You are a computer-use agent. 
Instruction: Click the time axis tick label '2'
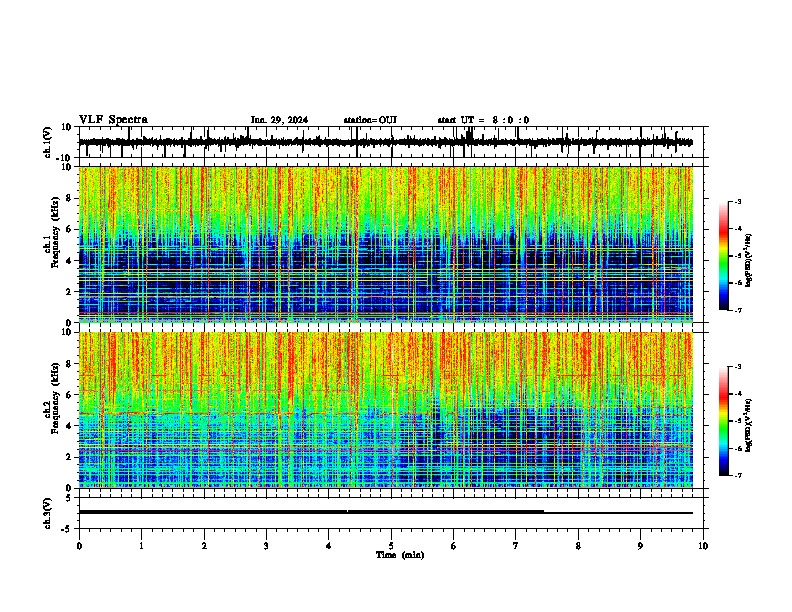click(204, 546)
